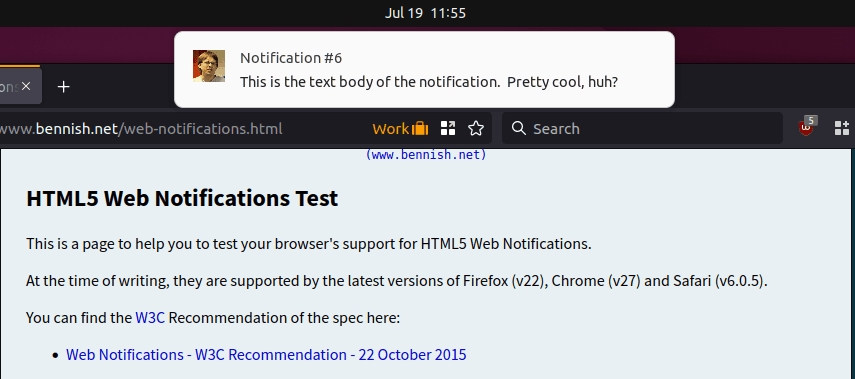Image resolution: width=855 pixels, height=379 pixels.
Task: Open Web Notifications W3C Recommendation link
Action: point(266,355)
